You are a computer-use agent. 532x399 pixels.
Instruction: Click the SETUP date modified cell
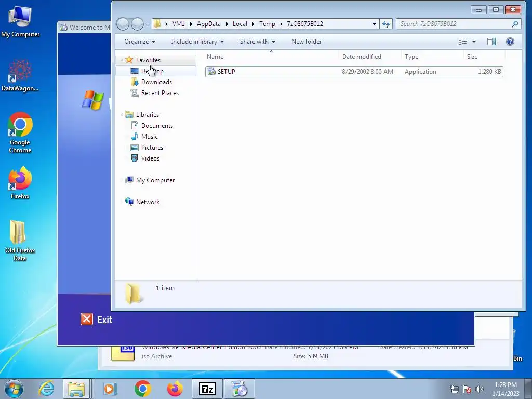coord(367,72)
